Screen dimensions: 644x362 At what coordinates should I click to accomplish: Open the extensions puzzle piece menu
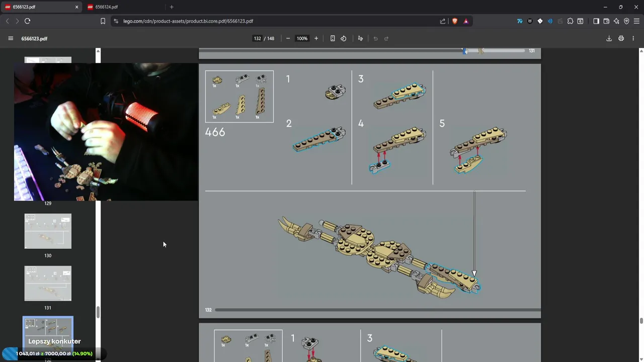(x=570, y=21)
